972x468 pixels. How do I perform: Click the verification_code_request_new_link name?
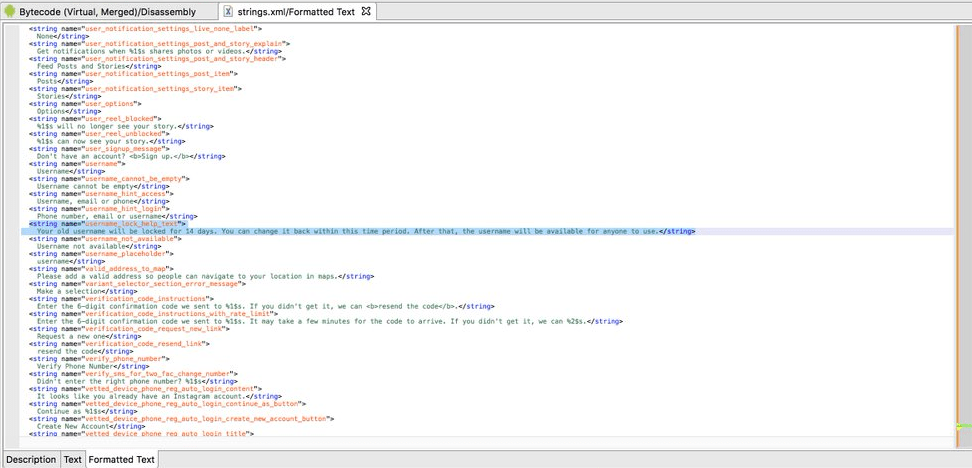tap(153, 329)
